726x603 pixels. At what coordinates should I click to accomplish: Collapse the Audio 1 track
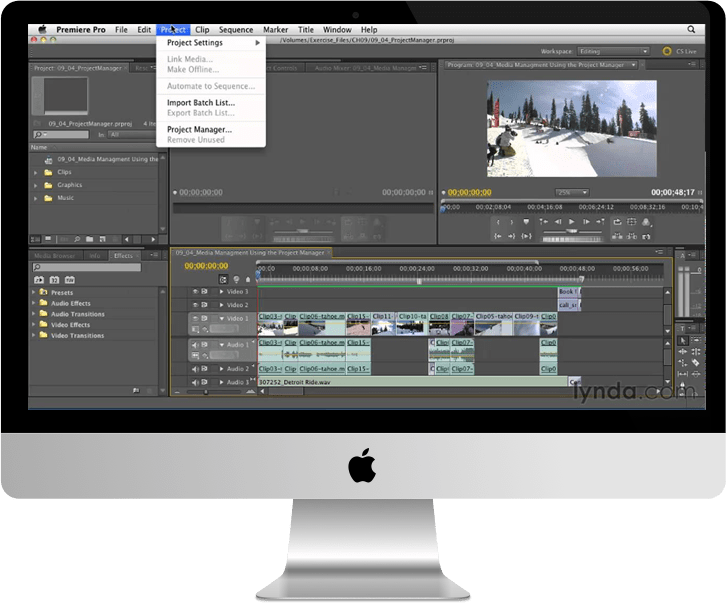point(222,345)
